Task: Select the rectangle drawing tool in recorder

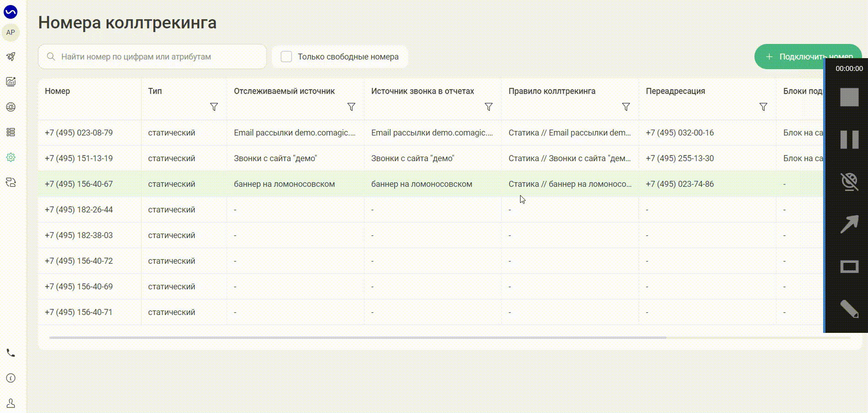Action: coord(849,266)
